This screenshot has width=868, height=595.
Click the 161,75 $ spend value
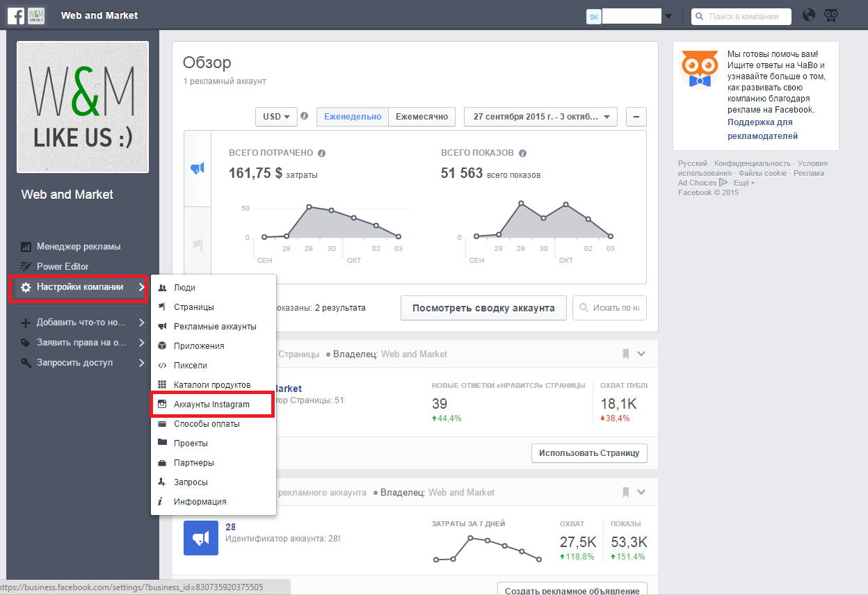pyautogui.click(x=255, y=173)
